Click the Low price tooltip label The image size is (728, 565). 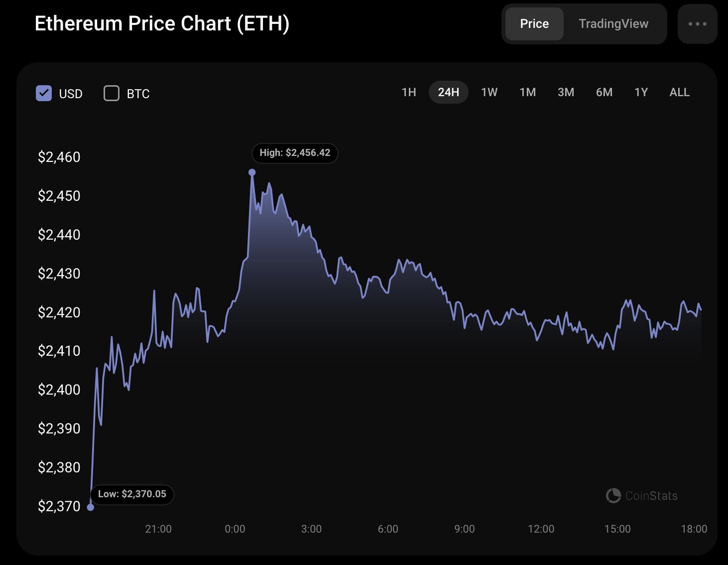(x=132, y=494)
